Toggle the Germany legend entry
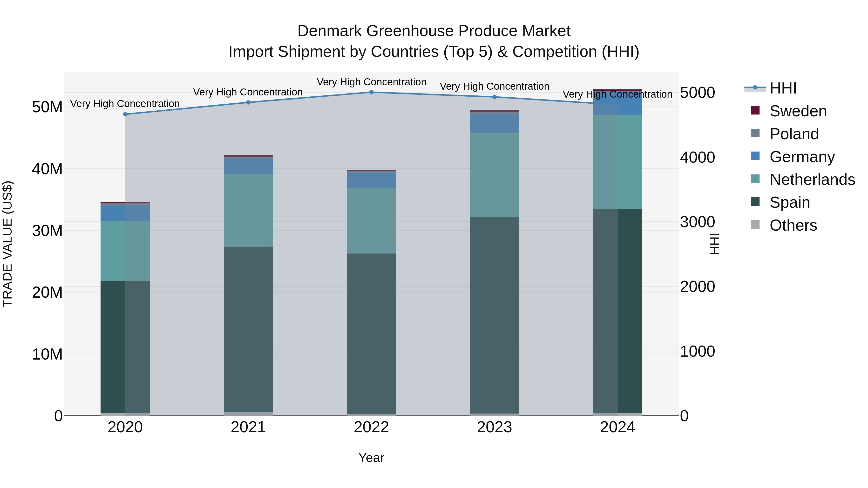 [x=793, y=157]
